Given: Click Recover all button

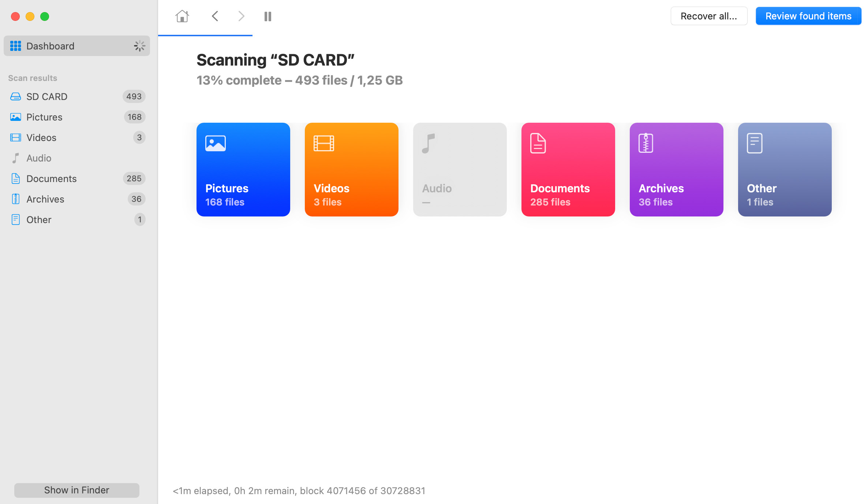Looking at the screenshot, I should tap(708, 16).
